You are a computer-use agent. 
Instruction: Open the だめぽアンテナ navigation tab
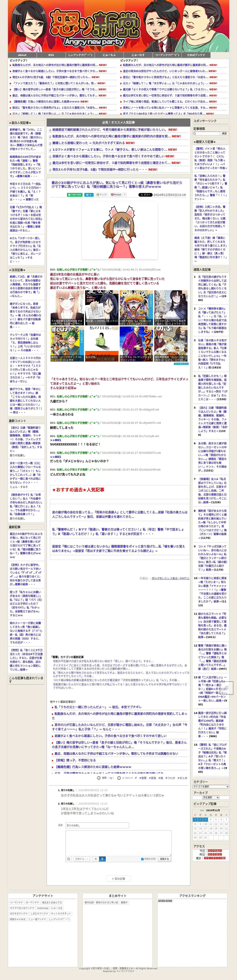coord(196,55)
